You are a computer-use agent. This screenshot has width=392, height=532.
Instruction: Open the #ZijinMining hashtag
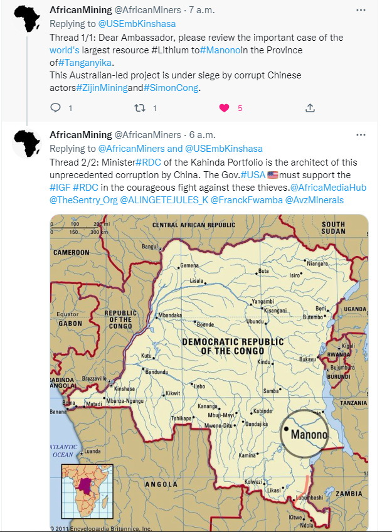tap(102, 88)
